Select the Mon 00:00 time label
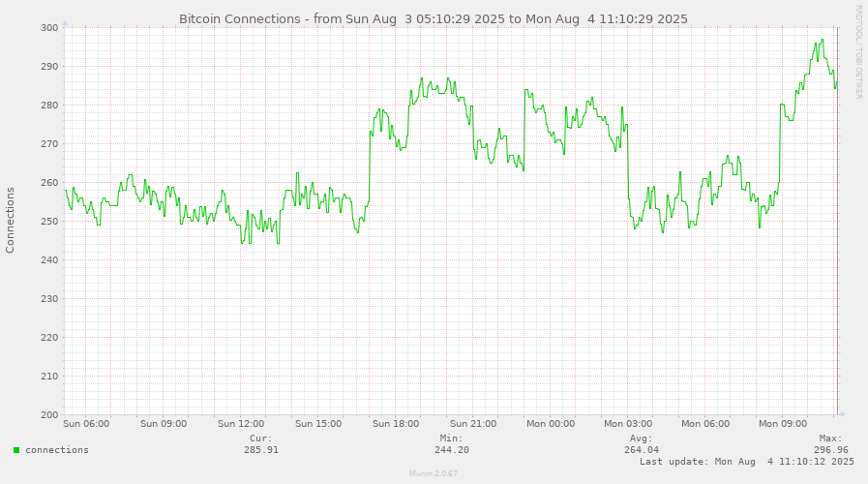Image resolution: width=868 pixels, height=484 pixels. click(551, 423)
